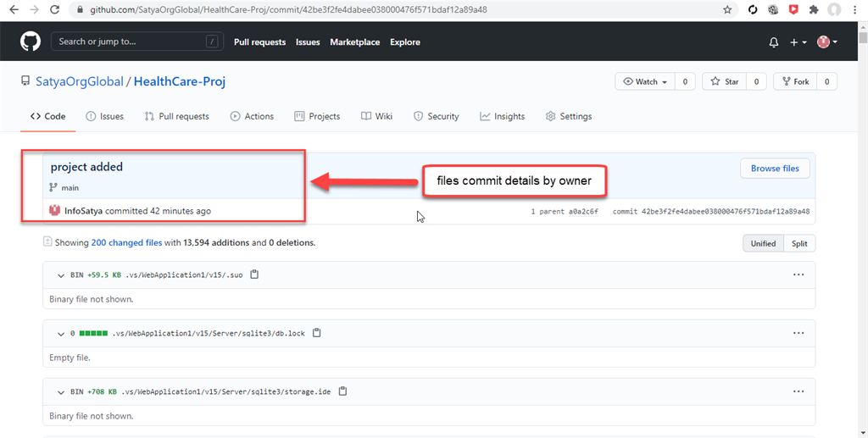Star the repository

724,81
